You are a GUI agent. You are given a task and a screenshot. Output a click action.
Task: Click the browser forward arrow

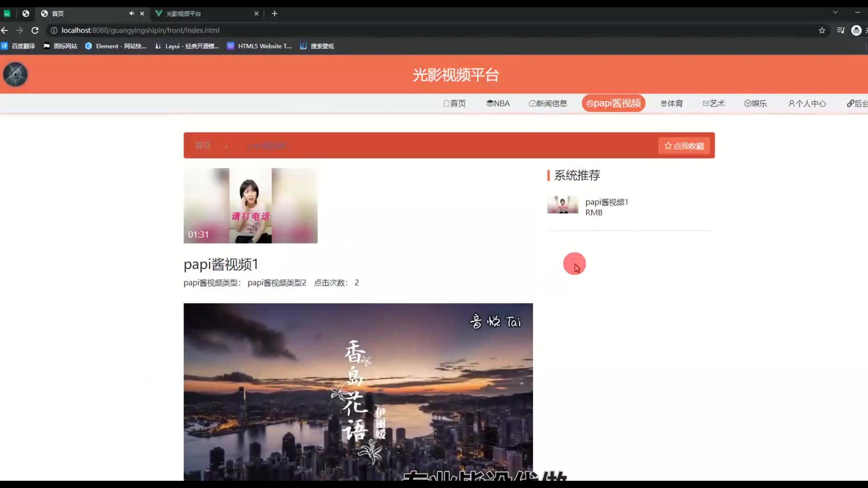pyautogui.click(x=19, y=30)
